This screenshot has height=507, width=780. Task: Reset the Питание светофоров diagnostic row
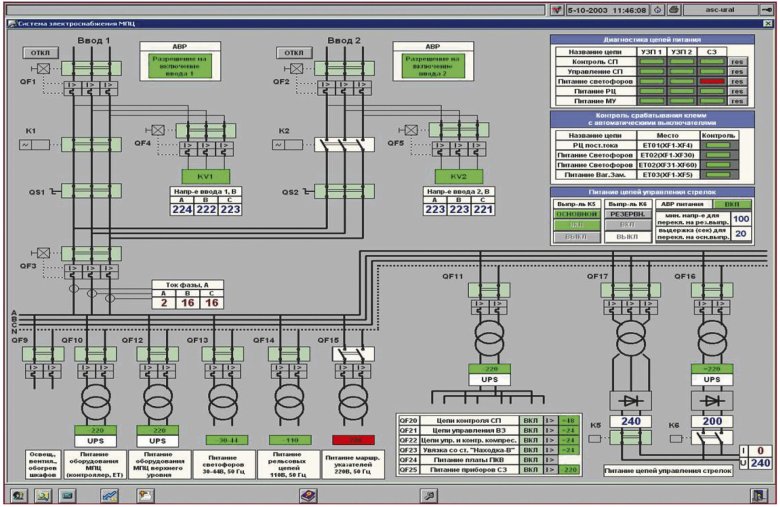point(738,80)
